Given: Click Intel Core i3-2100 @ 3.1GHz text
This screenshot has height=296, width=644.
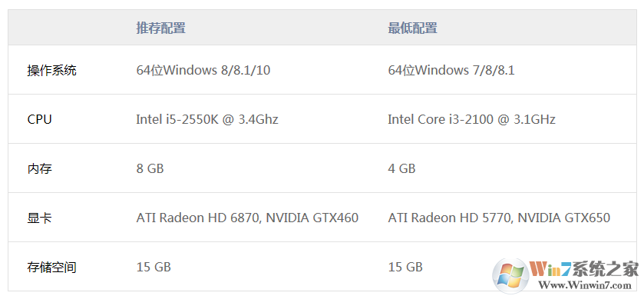Looking at the screenshot, I should point(471,120).
